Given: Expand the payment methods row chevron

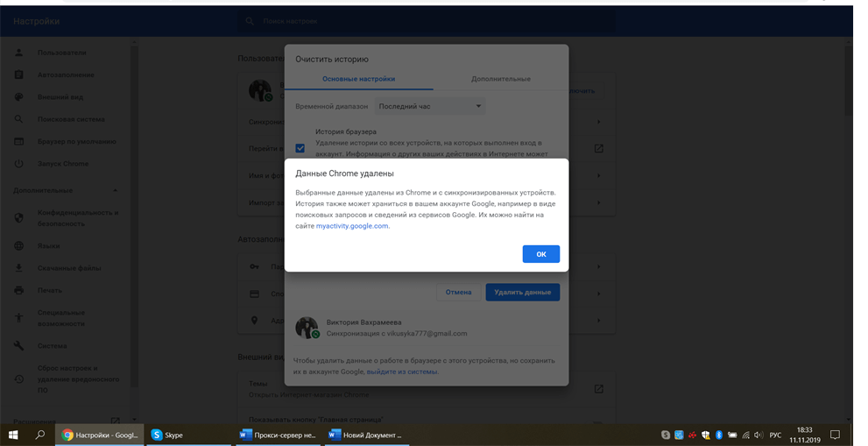Looking at the screenshot, I should pos(598,294).
